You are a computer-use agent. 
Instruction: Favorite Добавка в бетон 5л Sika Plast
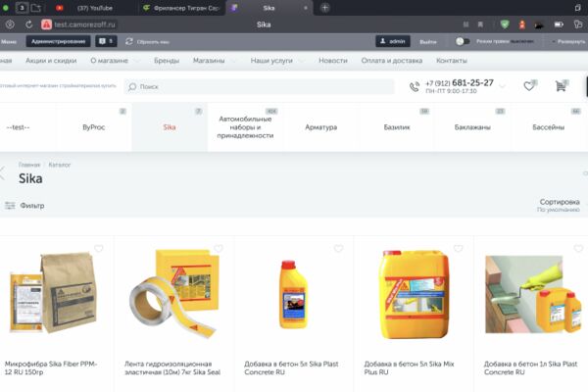(x=338, y=248)
